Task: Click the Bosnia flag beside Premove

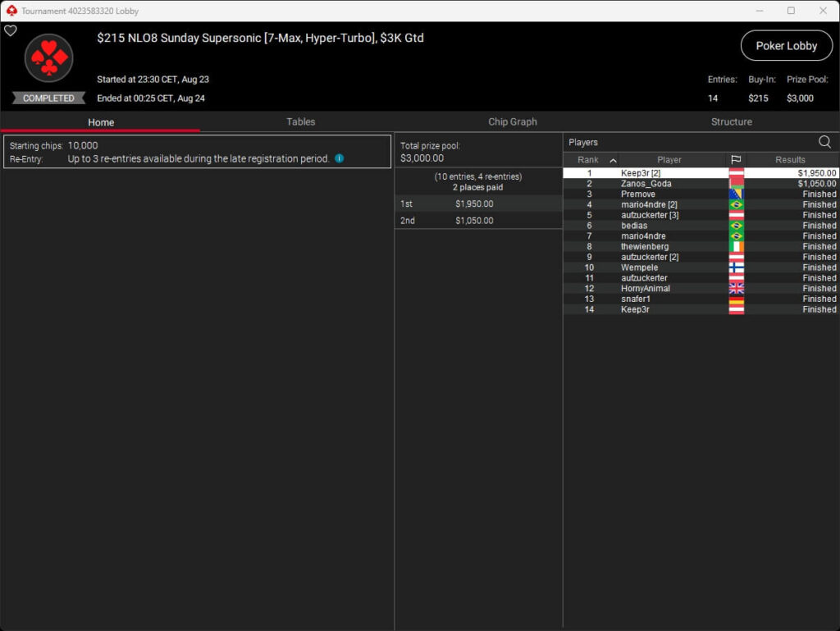Action: pyautogui.click(x=736, y=194)
